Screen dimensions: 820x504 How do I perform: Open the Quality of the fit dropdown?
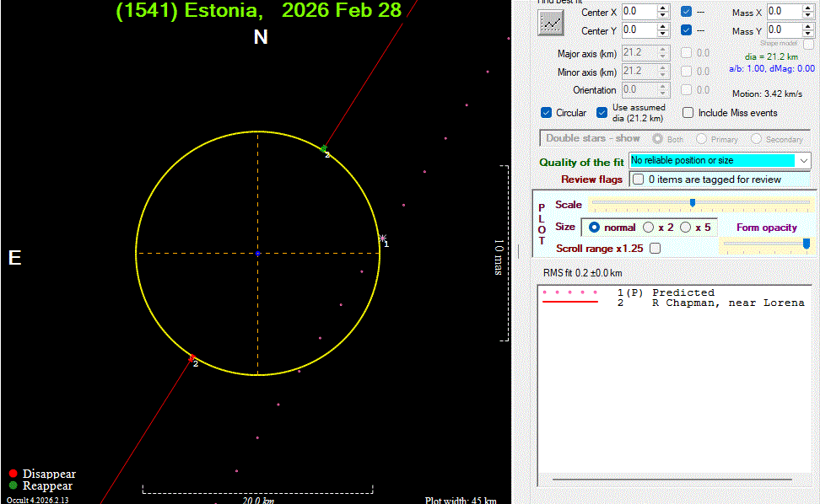pos(803,160)
